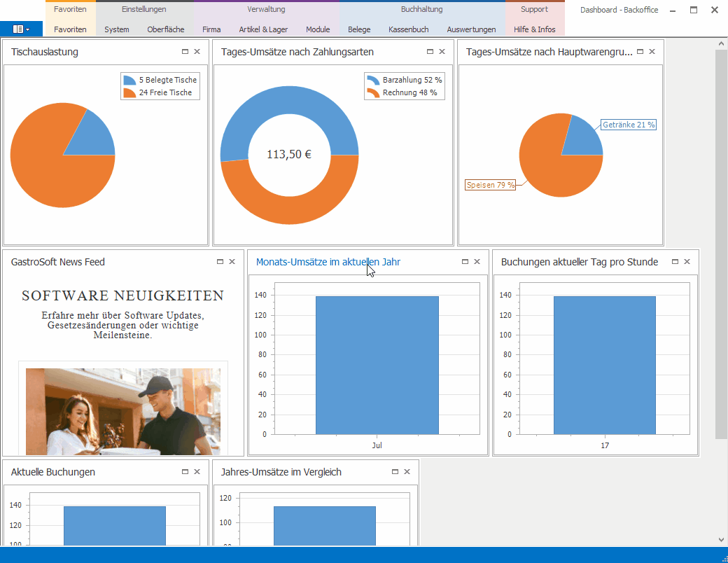Click the scrollbar down arrow
Image resolution: width=728 pixels, height=563 pixels.
click(x=721, y=540)
